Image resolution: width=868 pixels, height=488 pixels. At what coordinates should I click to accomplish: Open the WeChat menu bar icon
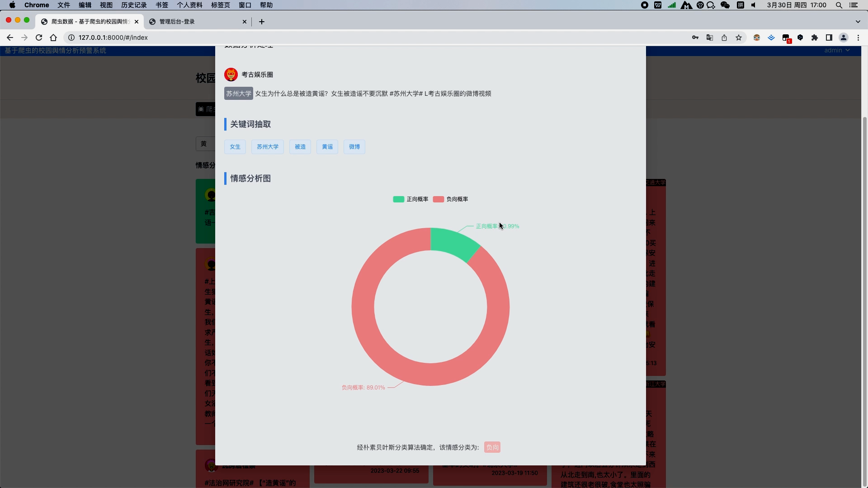(x=725, y=5)
